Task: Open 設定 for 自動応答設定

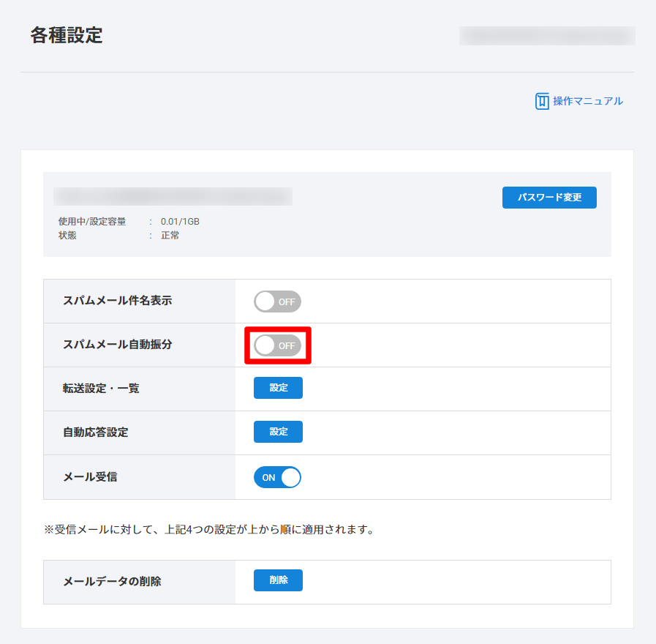Action: pyautogui.click(x=278, y=432)
